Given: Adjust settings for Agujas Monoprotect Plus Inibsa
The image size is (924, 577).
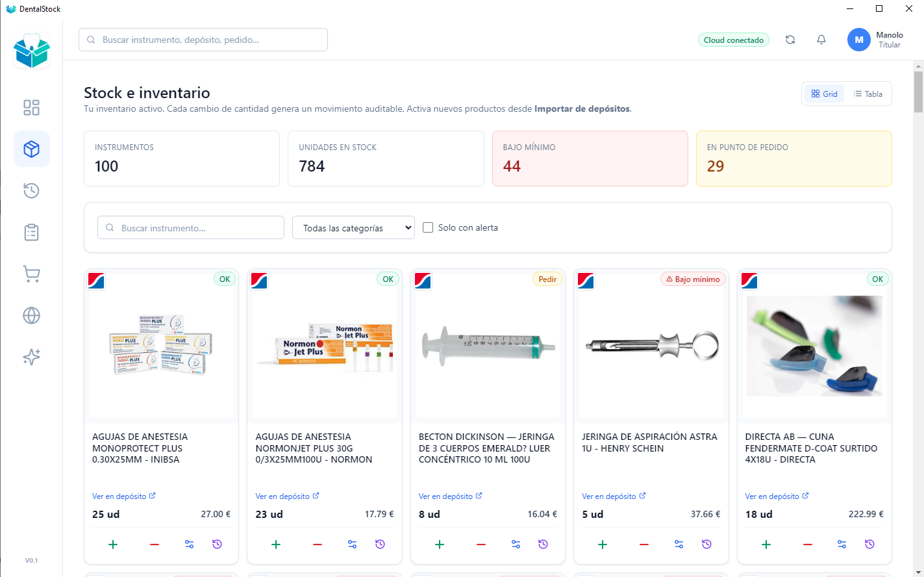Looking at the screenshot, I should coord(189,545).
